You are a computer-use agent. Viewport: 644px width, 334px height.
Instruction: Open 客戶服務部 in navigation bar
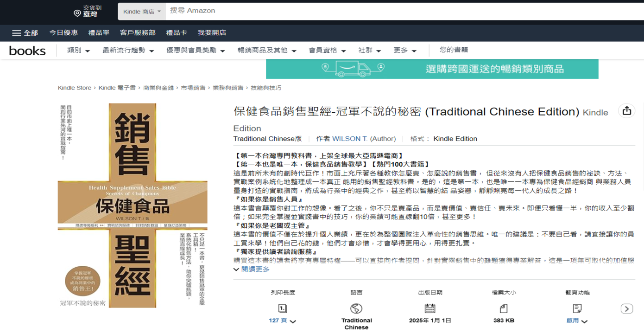tap(138, 32)
